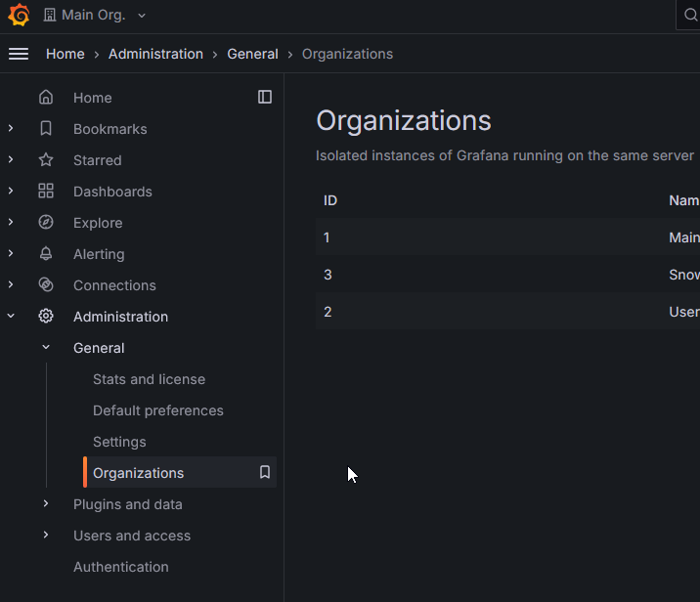Screen dimensions: 700x602
Task: Click the Administration gear icon
Action: (46, 317)
